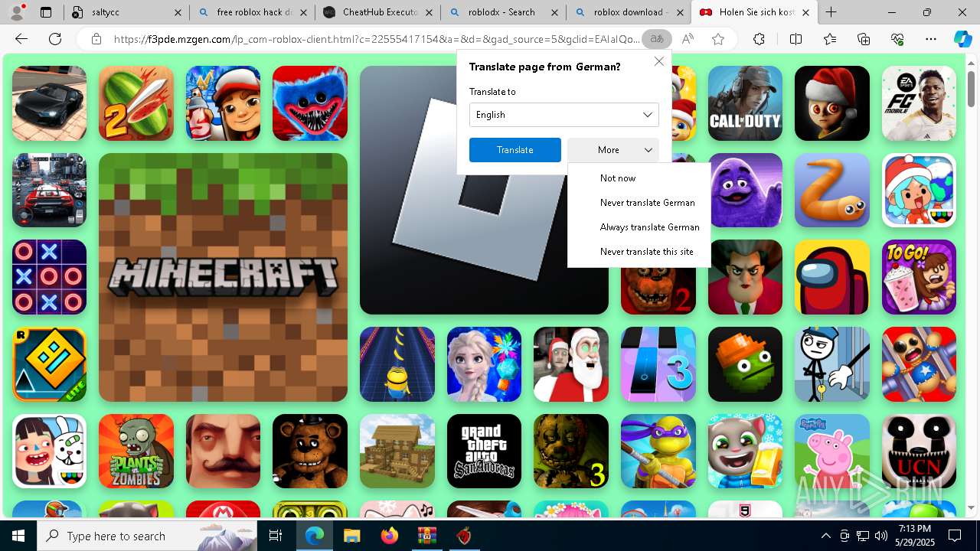This screenshot has height=551, width=980.
Task: Open the Ninja Turtles game icon
Action: coord(658,452)
